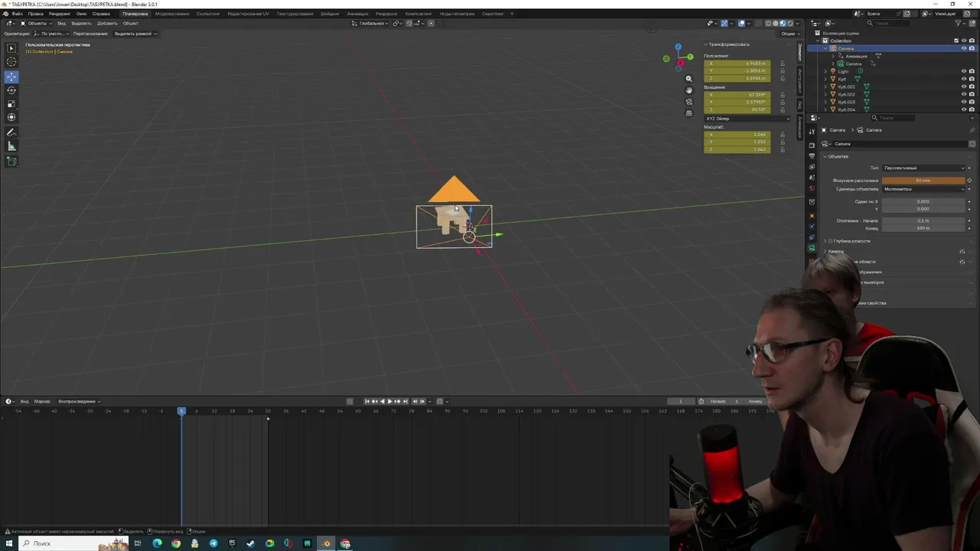Image resolution: width=980 pixels, height=551 pixels.
Task: Open the Scene properties tab icon
Action: click(812, 178)
